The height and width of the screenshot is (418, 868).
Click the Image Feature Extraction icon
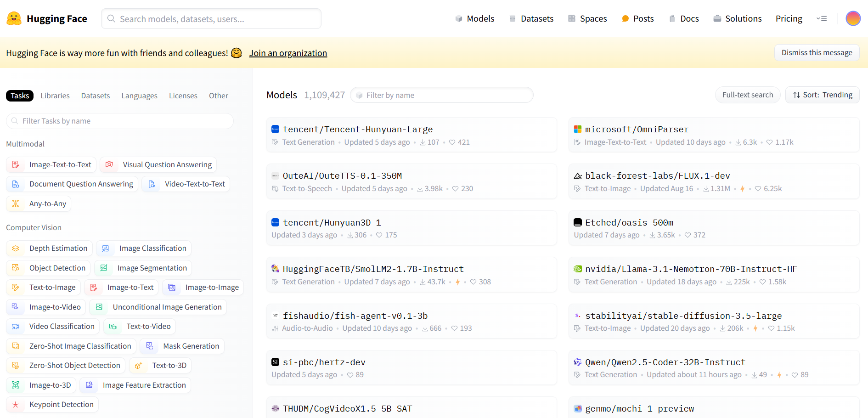(89, 385)
